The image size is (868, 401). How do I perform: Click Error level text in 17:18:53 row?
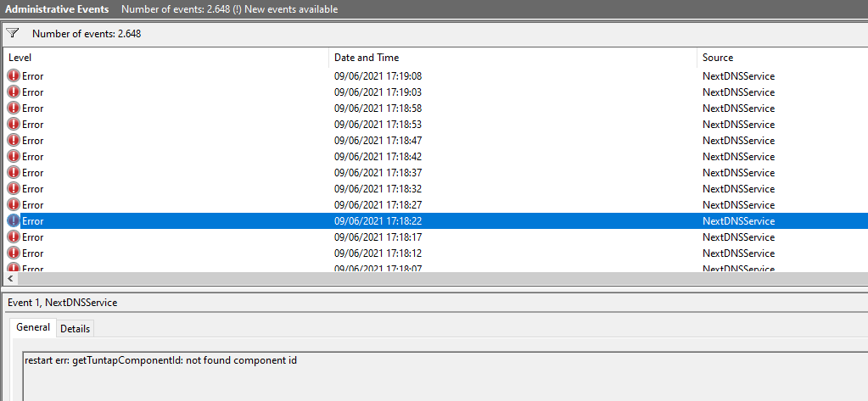coord(32,124)
